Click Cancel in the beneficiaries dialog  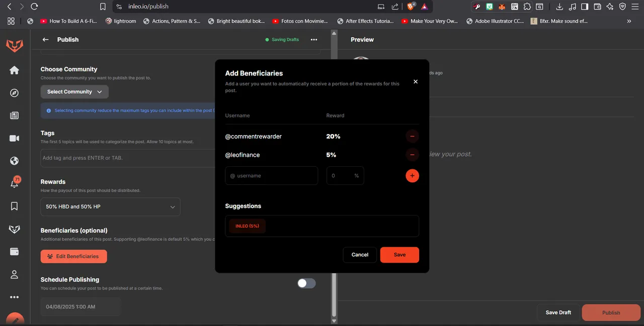click(360, 254)
